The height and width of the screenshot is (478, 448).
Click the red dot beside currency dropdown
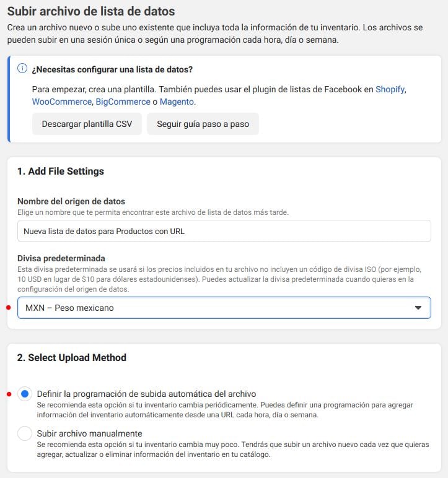coord(9,308)
